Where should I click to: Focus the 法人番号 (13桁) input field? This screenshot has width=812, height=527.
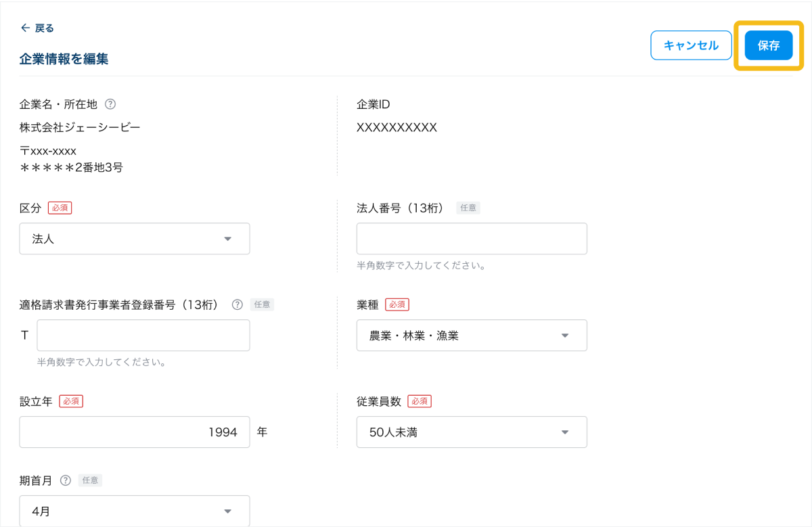[472, 239]
